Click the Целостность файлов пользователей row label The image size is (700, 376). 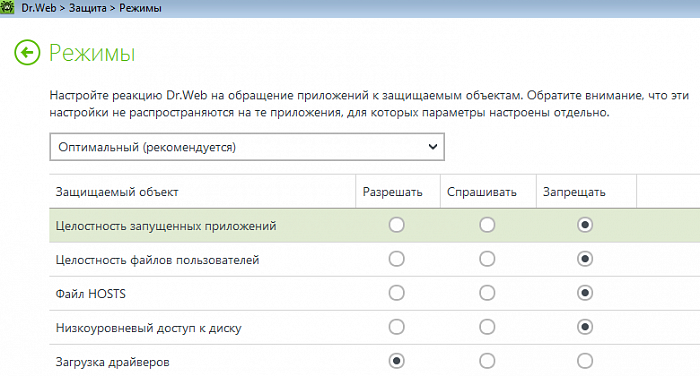pyautogui.click(x=158, y=260)
